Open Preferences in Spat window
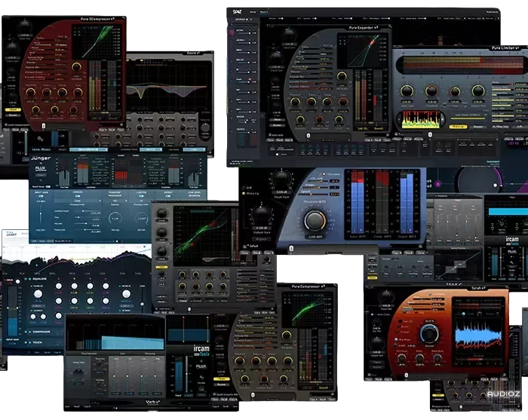528x420 pixels. (x=492, y=12)
